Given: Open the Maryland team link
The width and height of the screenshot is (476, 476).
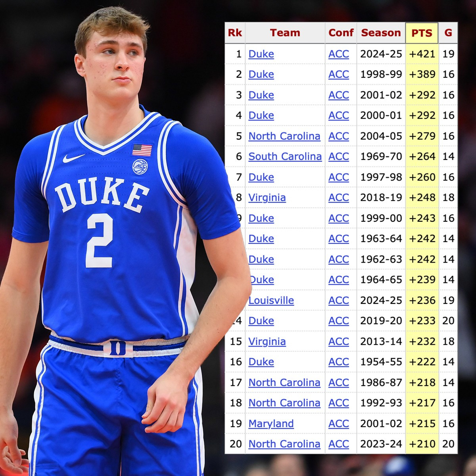Looking at the screenshot, I should click(271, 424).
